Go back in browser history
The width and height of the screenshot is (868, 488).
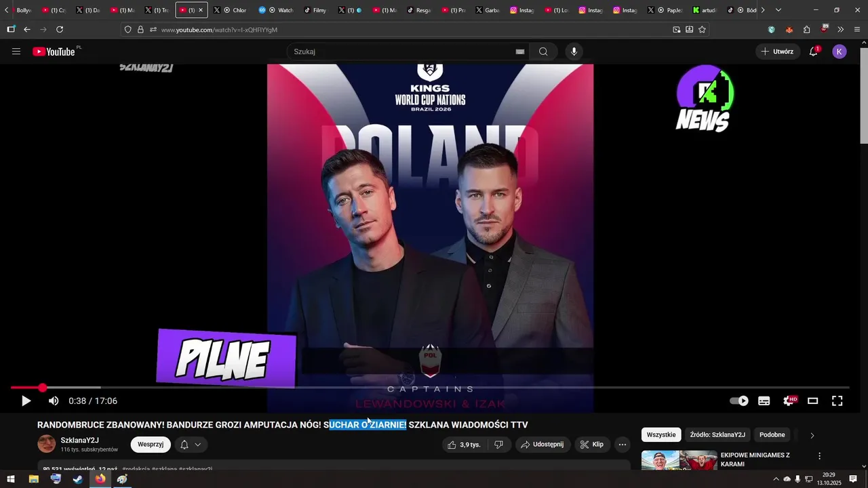click(x=27, y=30)
